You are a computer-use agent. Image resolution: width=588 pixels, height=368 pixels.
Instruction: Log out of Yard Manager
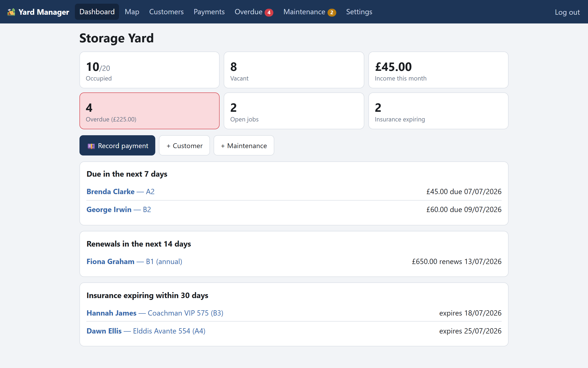567,12
